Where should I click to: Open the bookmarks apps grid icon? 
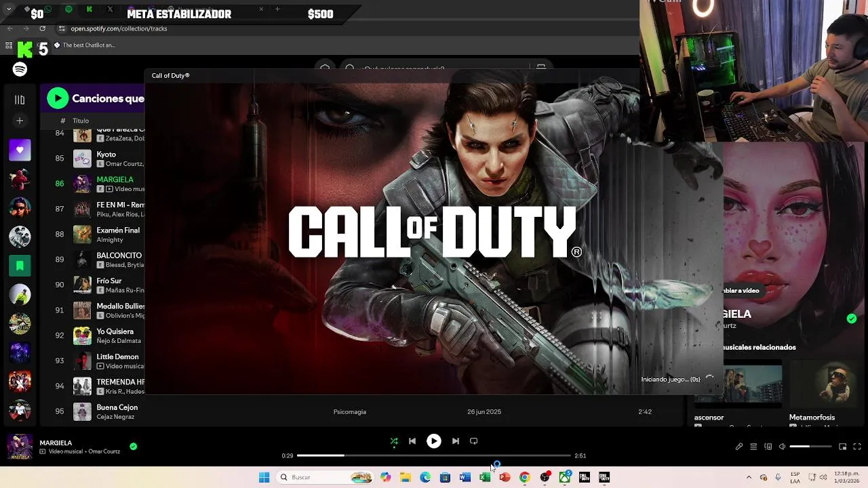point(9,45)
